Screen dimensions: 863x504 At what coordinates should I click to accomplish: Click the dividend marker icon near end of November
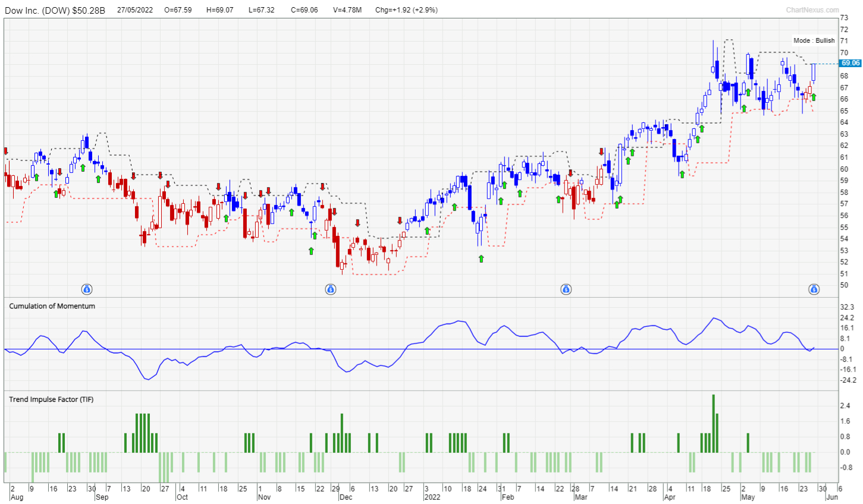(x=331, y=289)
